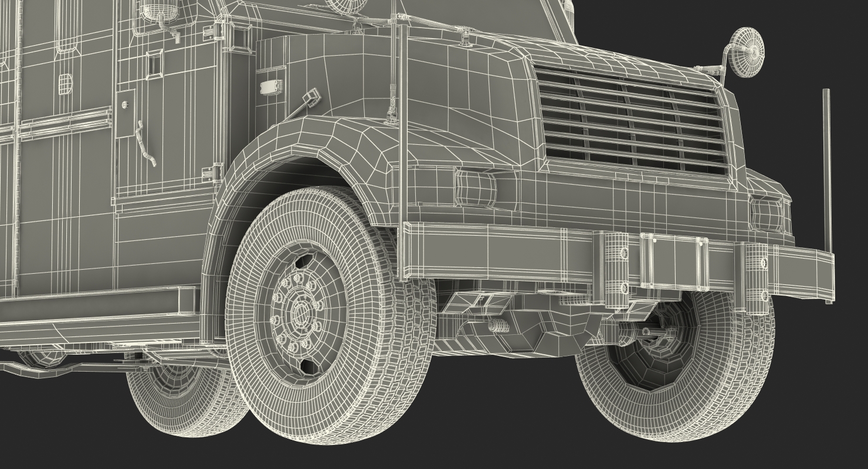Click the license plate bracket on bumper

point(673,261)
